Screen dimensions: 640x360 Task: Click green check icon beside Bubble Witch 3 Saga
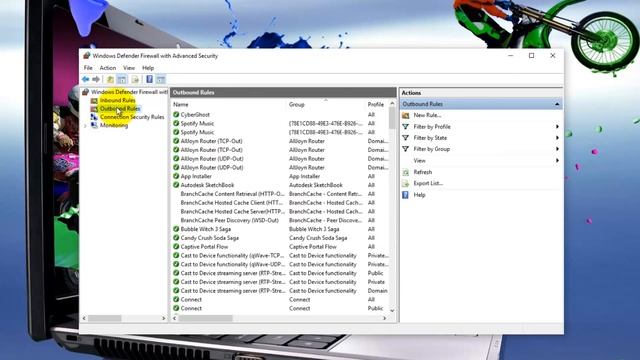click(176, 229)
